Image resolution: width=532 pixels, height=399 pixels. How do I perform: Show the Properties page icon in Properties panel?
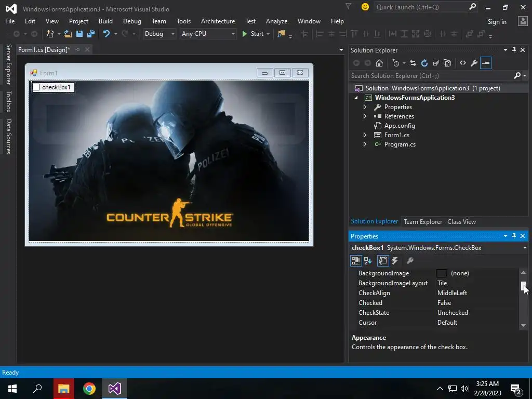click(383, 261)
